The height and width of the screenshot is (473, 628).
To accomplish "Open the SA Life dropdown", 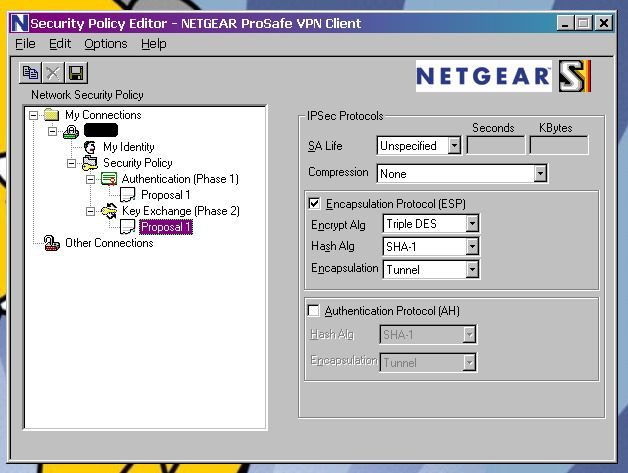I will point(454,145).
